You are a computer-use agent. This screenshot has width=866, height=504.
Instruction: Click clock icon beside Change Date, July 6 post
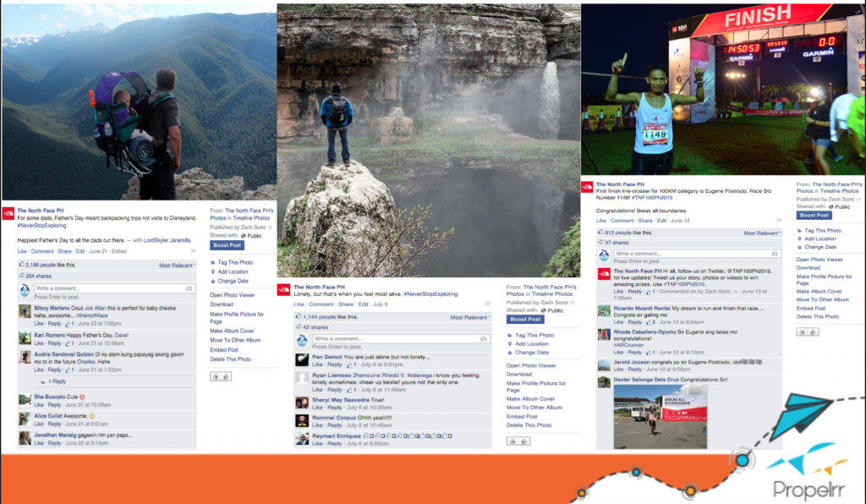509,352
